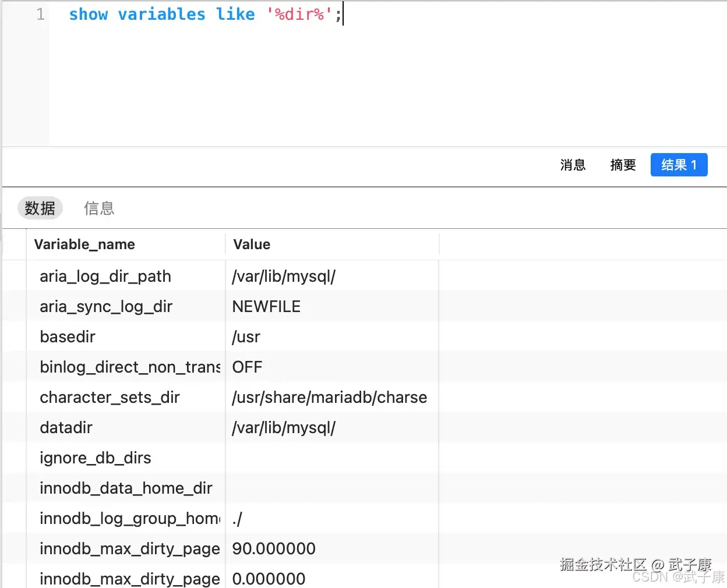This screenshot has height=588, width=727.
Task: Click the innodb_data_home_dir variable name
Action: 126,488
